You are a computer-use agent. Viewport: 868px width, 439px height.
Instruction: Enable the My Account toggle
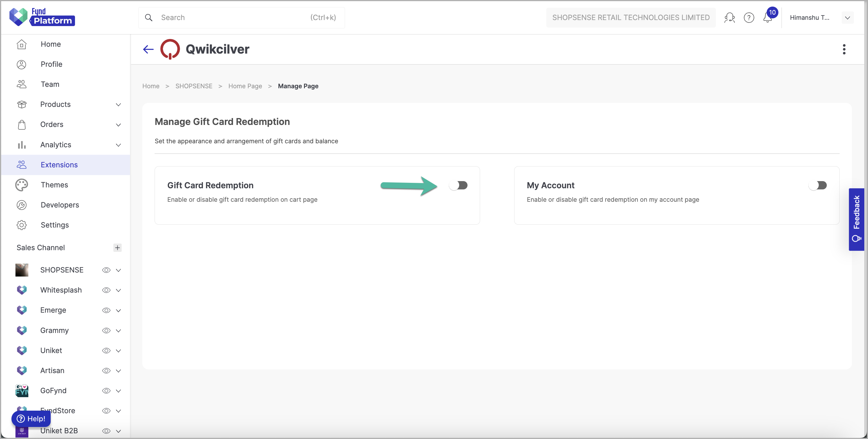[817, 185]
